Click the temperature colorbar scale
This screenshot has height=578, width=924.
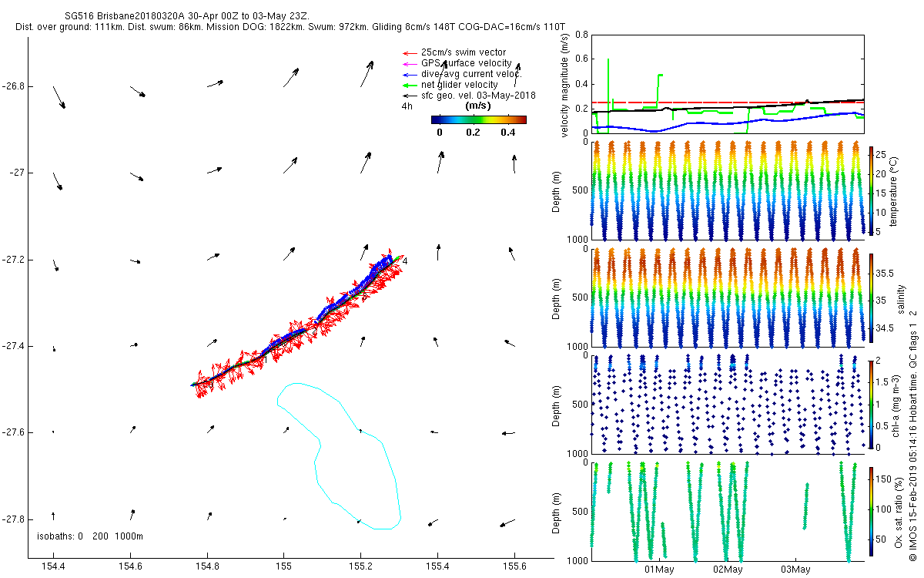coord(872,190)
